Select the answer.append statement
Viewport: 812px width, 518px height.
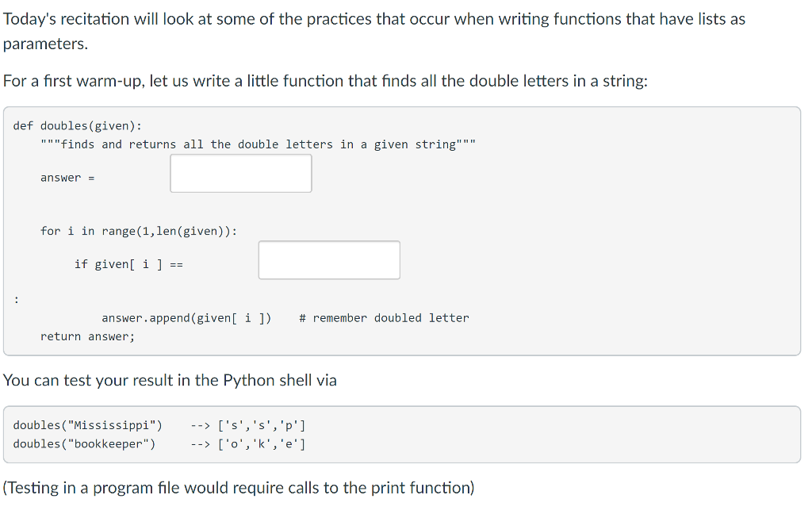(x=190, y=317)
